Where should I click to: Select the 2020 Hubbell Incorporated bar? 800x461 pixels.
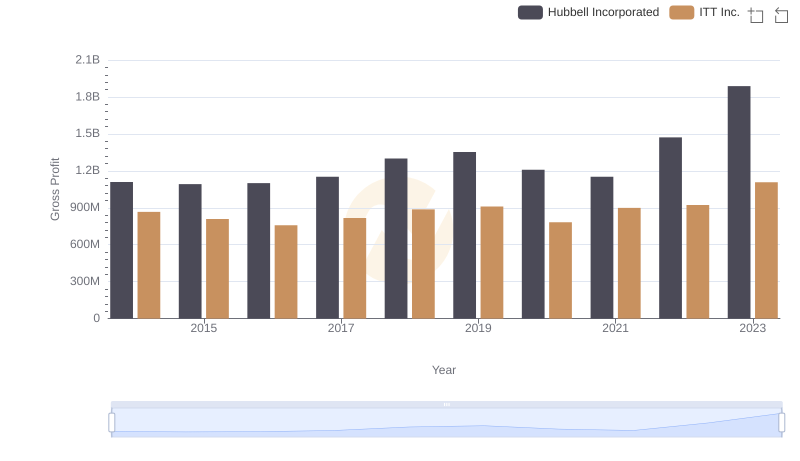533,244
